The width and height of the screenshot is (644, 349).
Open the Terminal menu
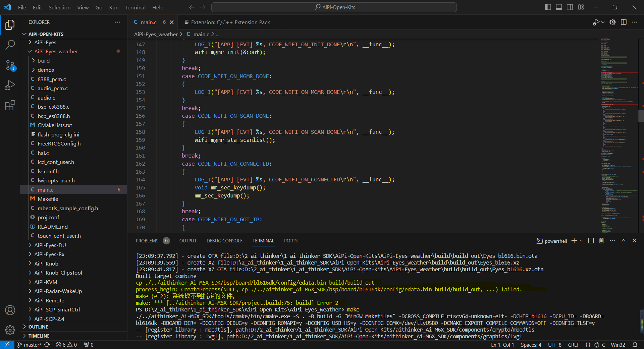click(x=135, y=7)
